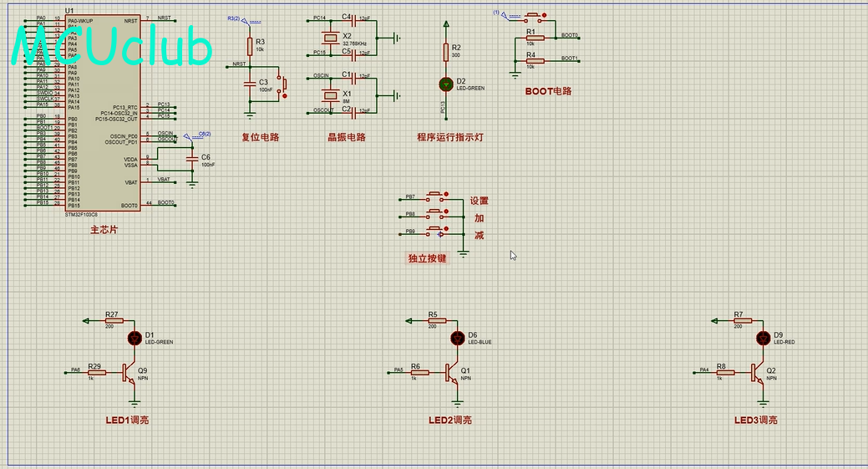Select transistor Q1 NPN
The image size is (868, 469).
click(x=451, y=373)
